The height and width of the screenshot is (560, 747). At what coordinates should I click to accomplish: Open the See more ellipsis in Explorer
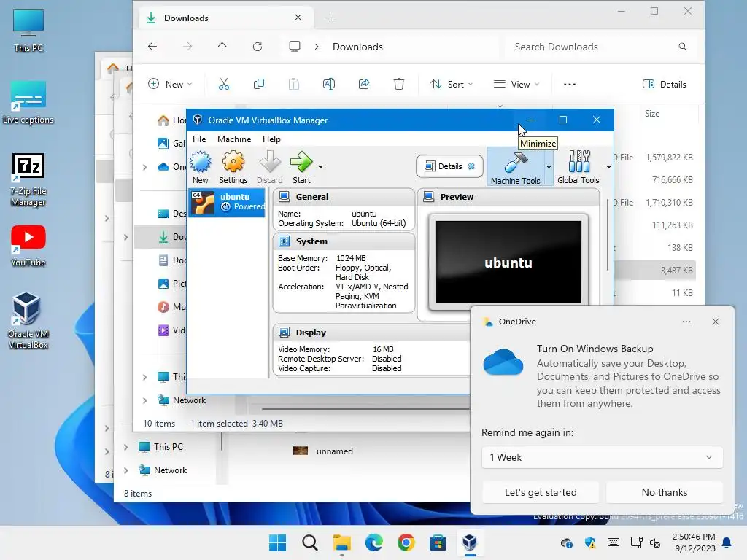[x=569, y=85]
